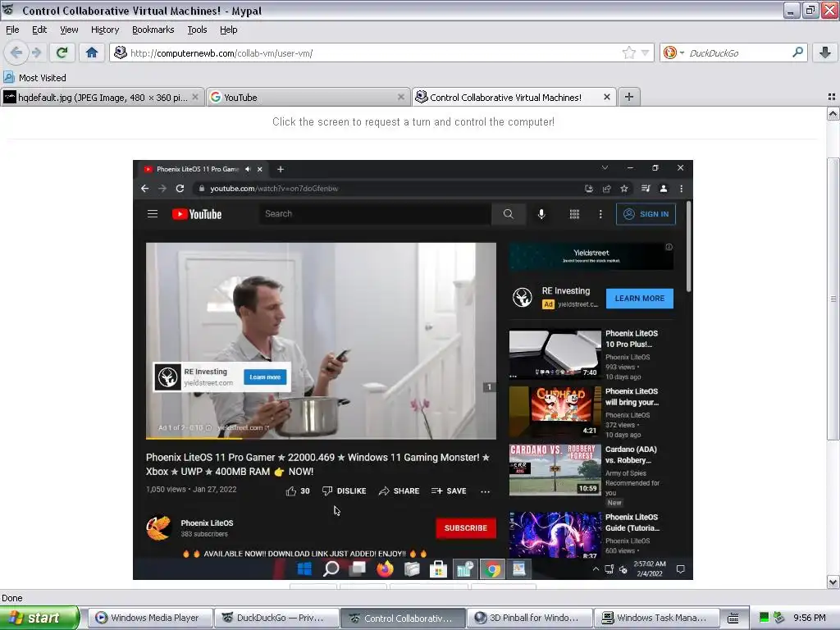Open the Phoenix LiteOS channel avatar
The image size is (840, 630).
coord(158,527)
